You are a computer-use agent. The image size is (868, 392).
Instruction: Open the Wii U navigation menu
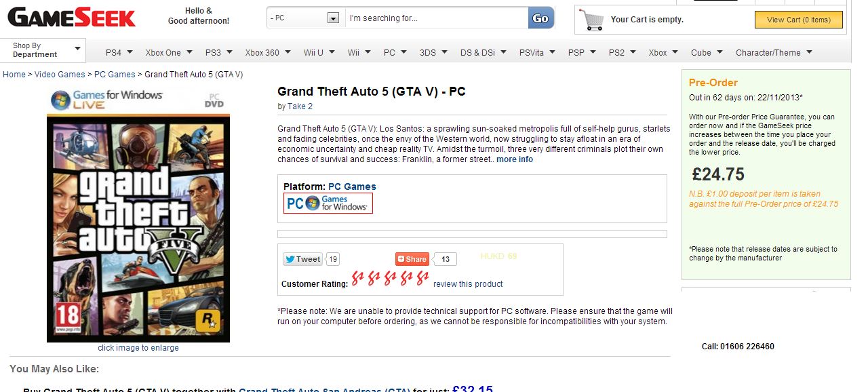coord(321,52)
